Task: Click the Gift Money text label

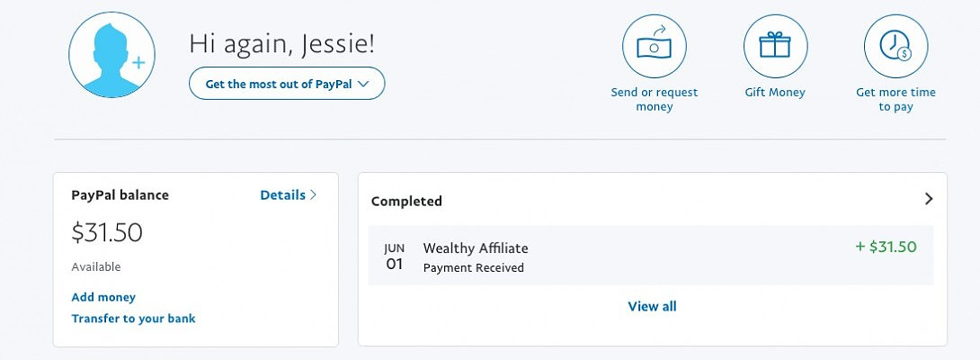Action: tap(775, 92)
